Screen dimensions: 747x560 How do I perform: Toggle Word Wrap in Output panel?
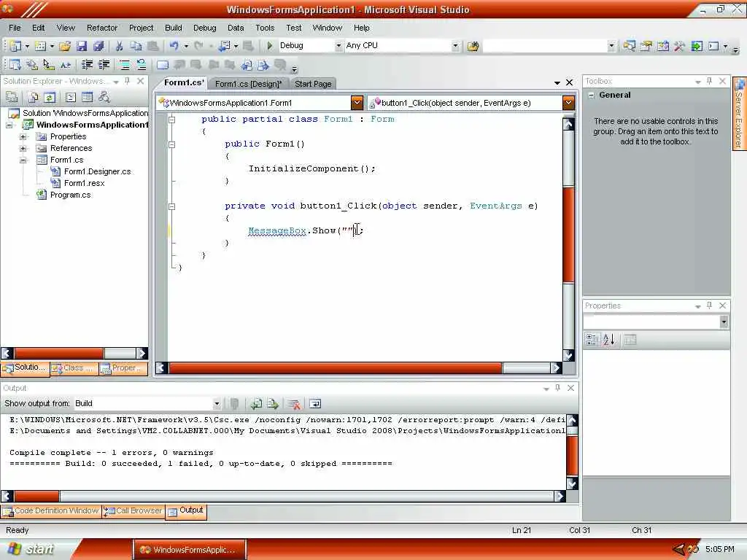pos(315,404)
